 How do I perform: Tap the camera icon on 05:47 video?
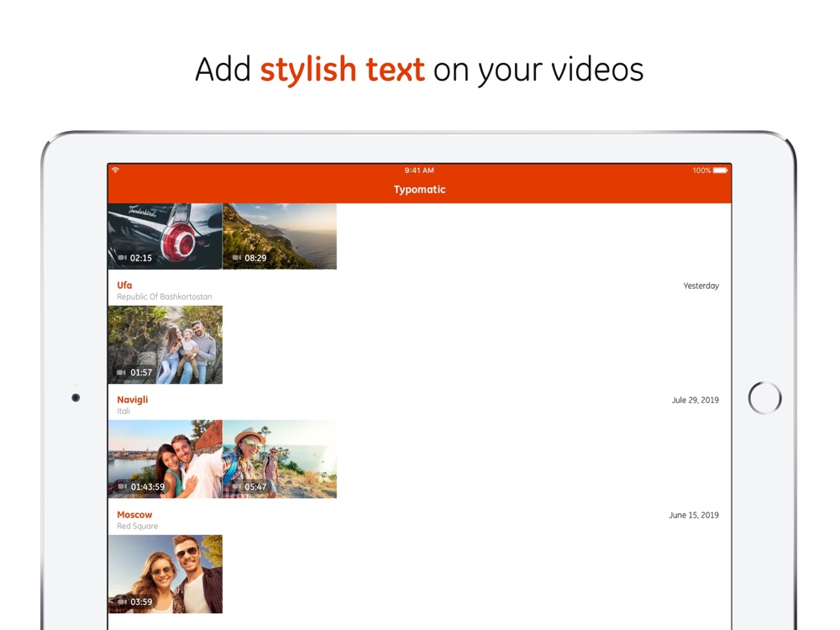click(236, 486)
